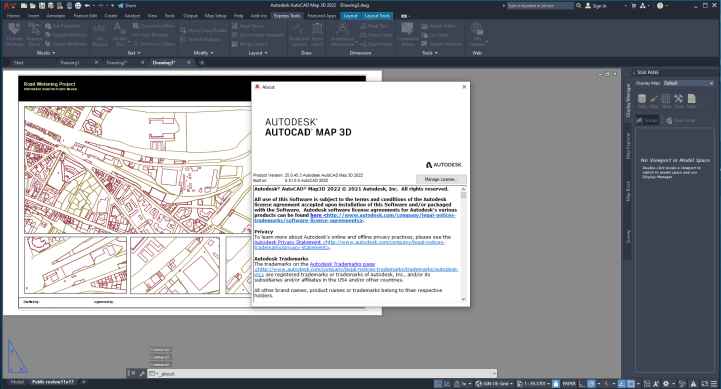721x389 pixels.
Task: Open the status bar customization menu icon
Action: pyautogui.click(x=714, y=383)
